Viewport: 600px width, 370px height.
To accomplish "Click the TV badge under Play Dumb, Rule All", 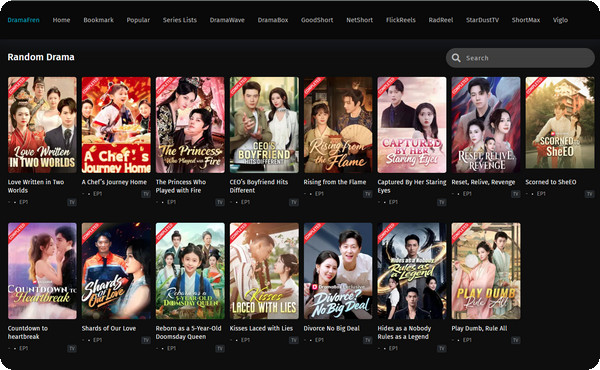I will click(x=516, y=340).
